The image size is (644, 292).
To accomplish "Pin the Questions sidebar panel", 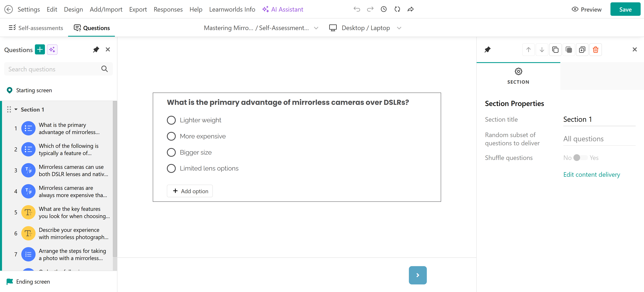I will (x=96, y=50).
